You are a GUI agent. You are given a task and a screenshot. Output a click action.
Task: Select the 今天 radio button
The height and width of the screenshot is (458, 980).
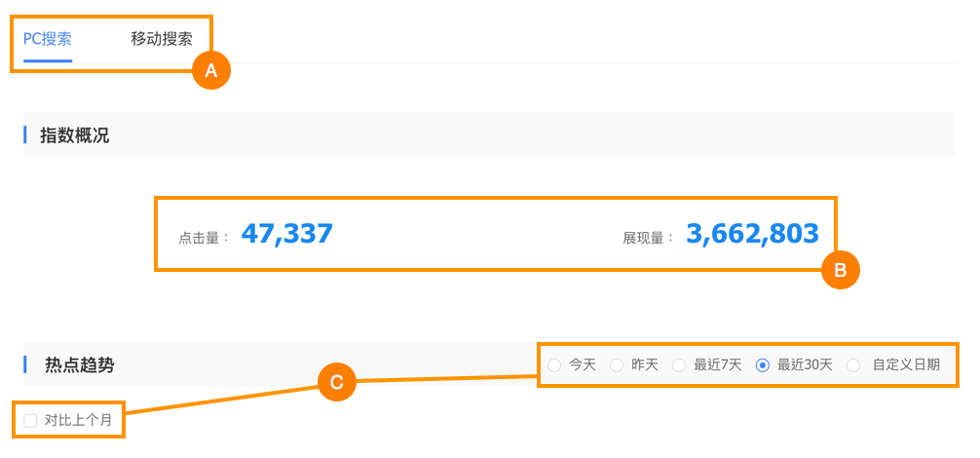click(554, 365)
